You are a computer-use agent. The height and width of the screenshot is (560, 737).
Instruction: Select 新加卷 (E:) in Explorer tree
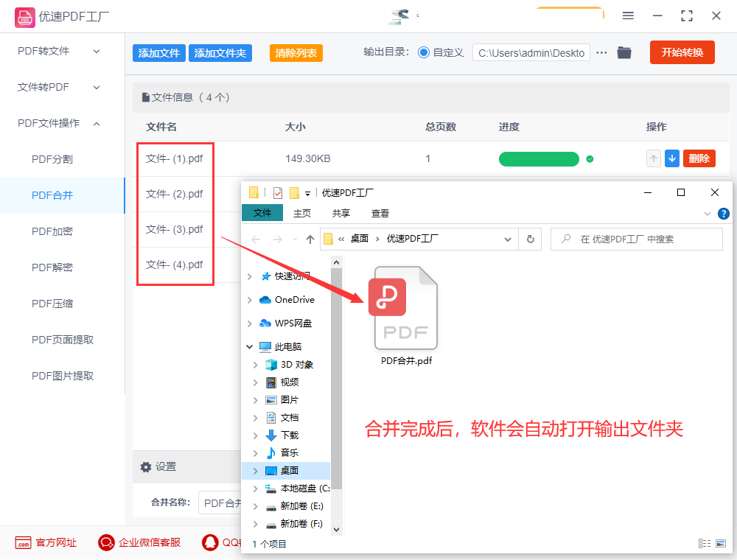pos(301,506)
